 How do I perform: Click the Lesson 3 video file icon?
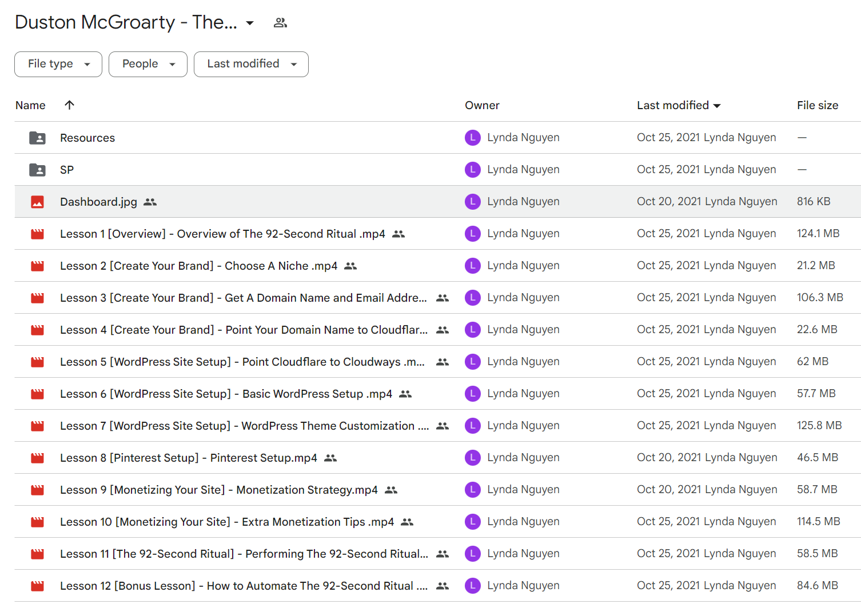coord(37,298)
